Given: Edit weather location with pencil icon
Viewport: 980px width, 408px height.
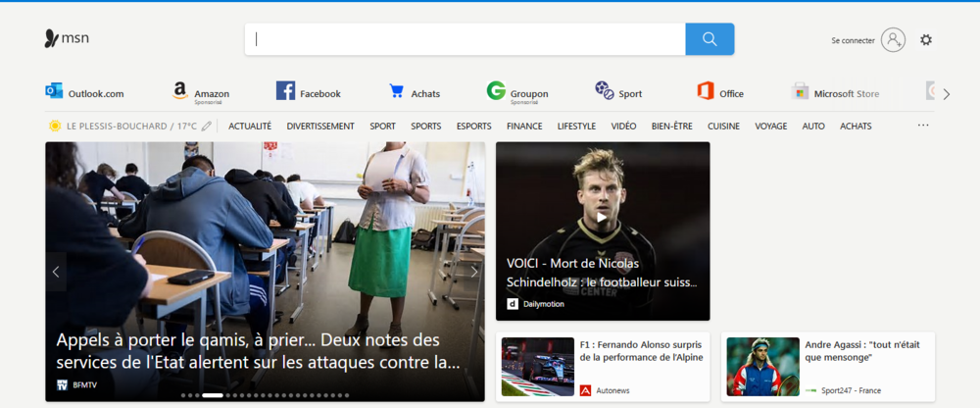Looking at the screenshot, I should pos(207,126).
